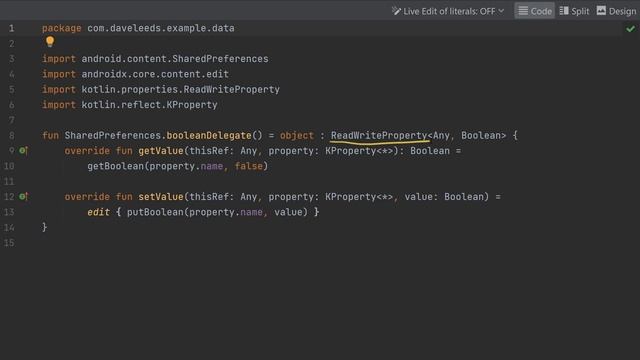Click 'kotlin.reflect.KProperty' import

point(149,105)
